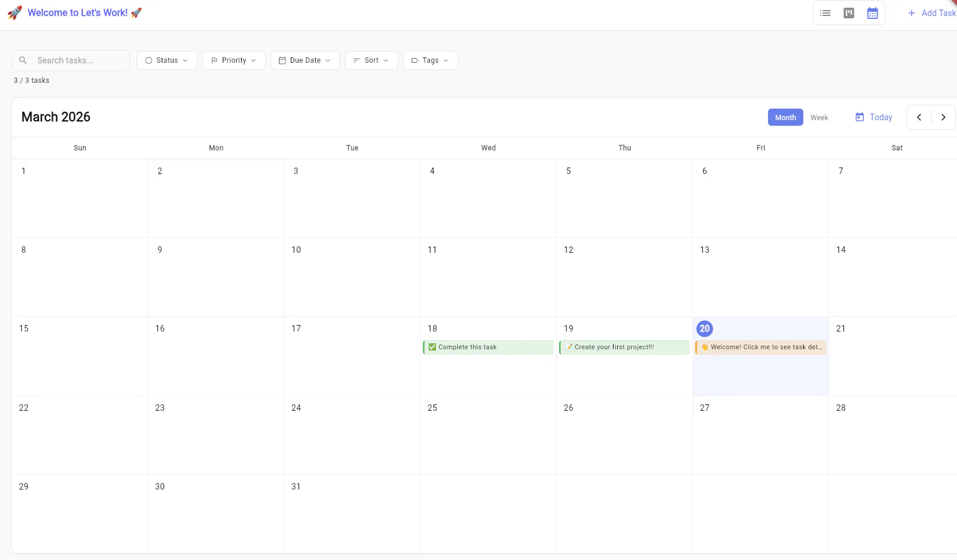The width and height of the screenshot is (957, 560).
Task: Select March 31 on calendar
Action: [x=296, y=487]
